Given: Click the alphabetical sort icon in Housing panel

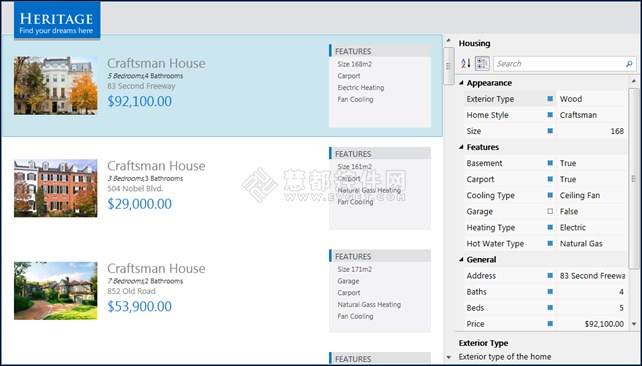Looking at the screenshot, I should point(466,63).
